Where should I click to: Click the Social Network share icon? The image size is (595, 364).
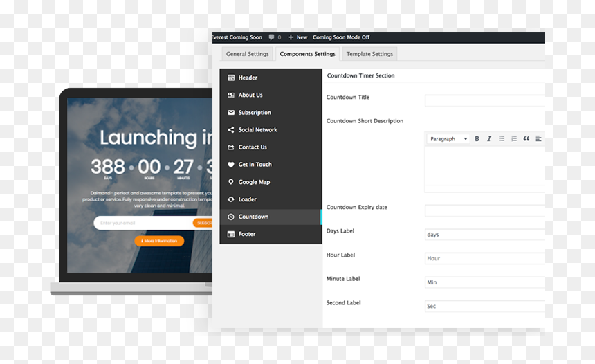230,130
